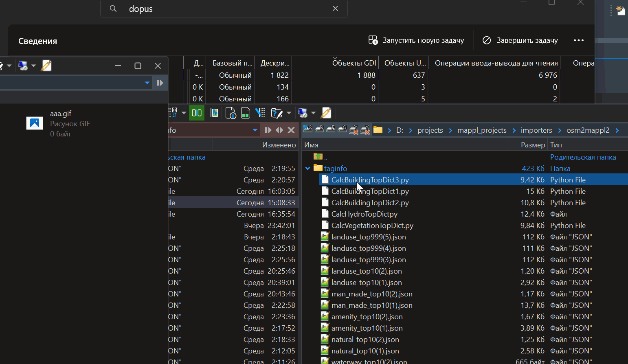Open dropdown next to the network computer icon
This screenshot has height=364, width=628.
tap(313, 113)
